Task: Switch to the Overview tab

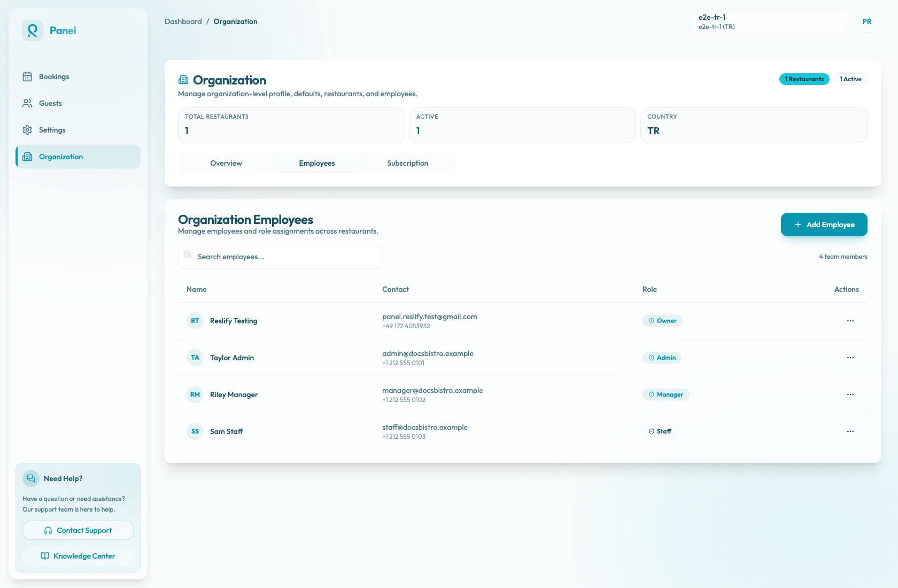Action: click(226, 163)
